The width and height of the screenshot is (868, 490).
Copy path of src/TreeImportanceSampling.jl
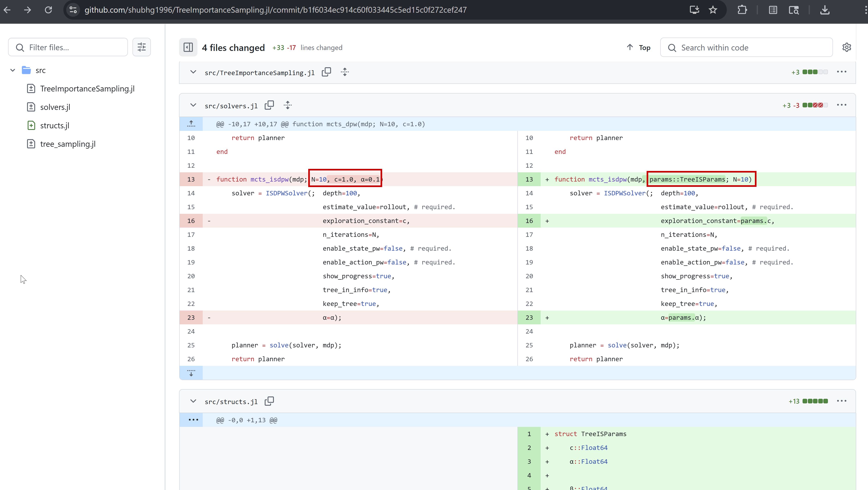pos(326,72)
